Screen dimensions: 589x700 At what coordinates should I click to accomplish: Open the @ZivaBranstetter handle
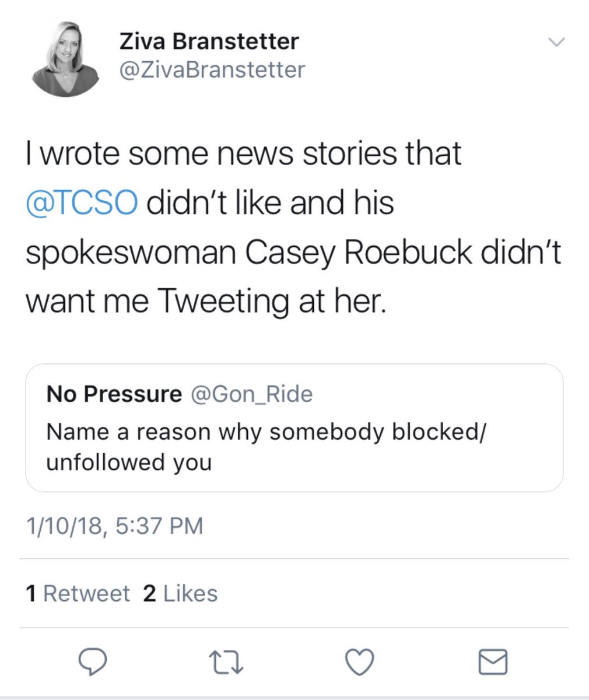pyautogui.click(x=212, y=70)
